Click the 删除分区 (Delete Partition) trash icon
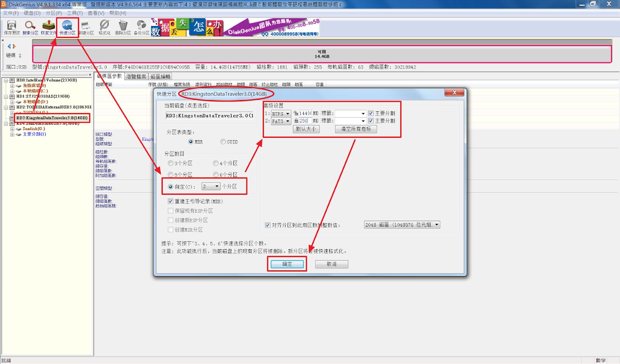Screen dimensions: 620x364 [123, 27]
